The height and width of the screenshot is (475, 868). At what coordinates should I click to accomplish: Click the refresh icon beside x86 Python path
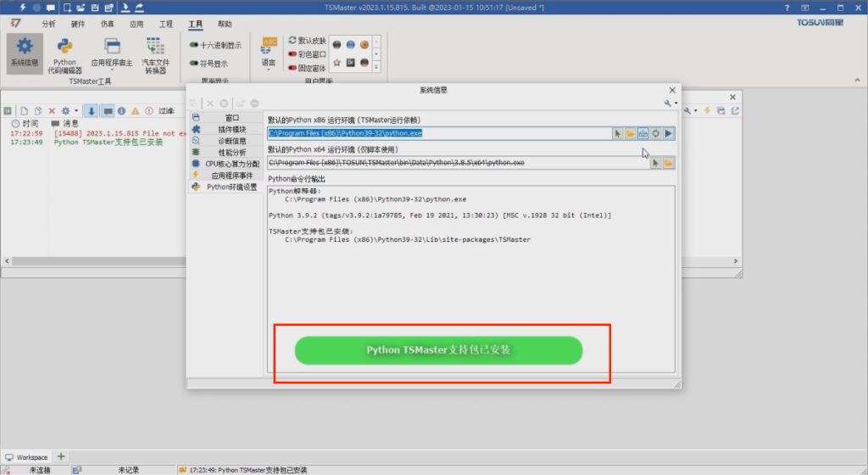coord(656,133)
